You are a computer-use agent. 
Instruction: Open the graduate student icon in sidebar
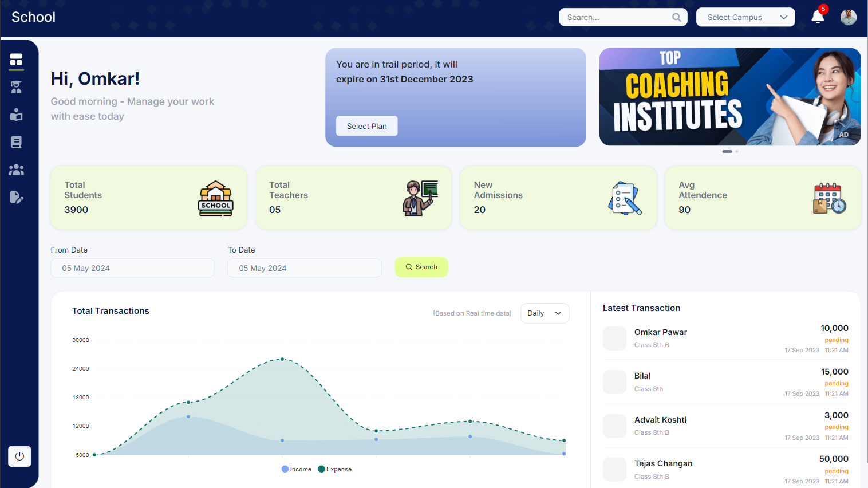pyautogui.click(x=16, y=87)
